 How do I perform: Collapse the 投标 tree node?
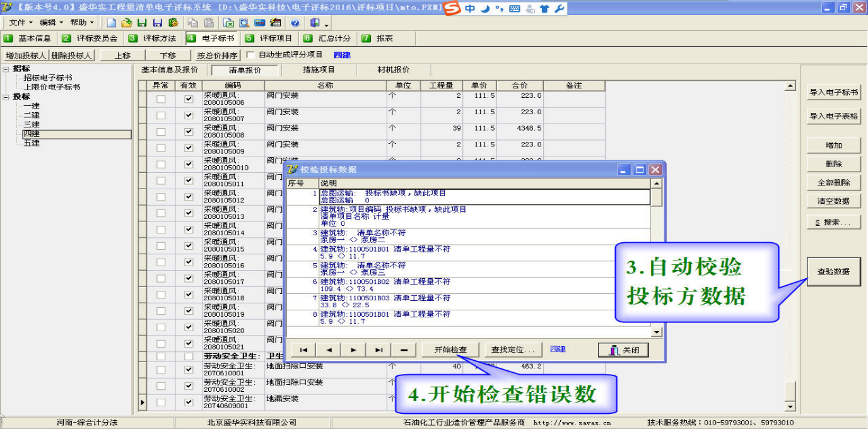(6, 97)
